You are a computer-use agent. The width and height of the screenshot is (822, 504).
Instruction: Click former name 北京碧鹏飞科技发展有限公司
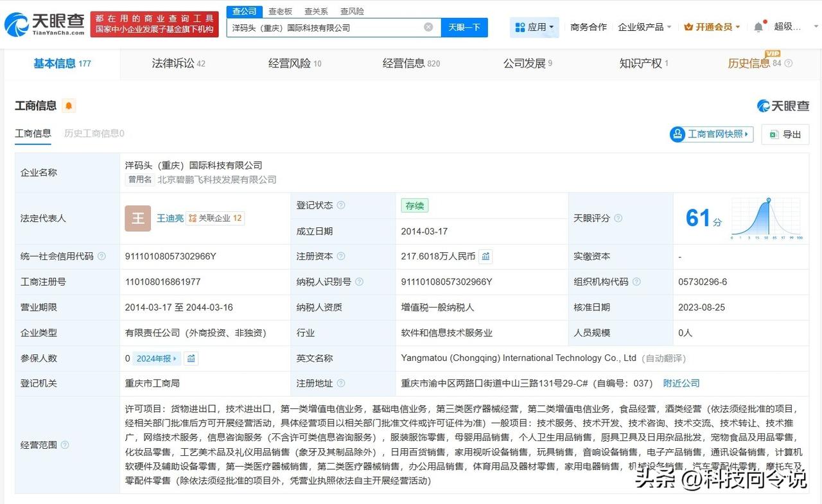217,180
